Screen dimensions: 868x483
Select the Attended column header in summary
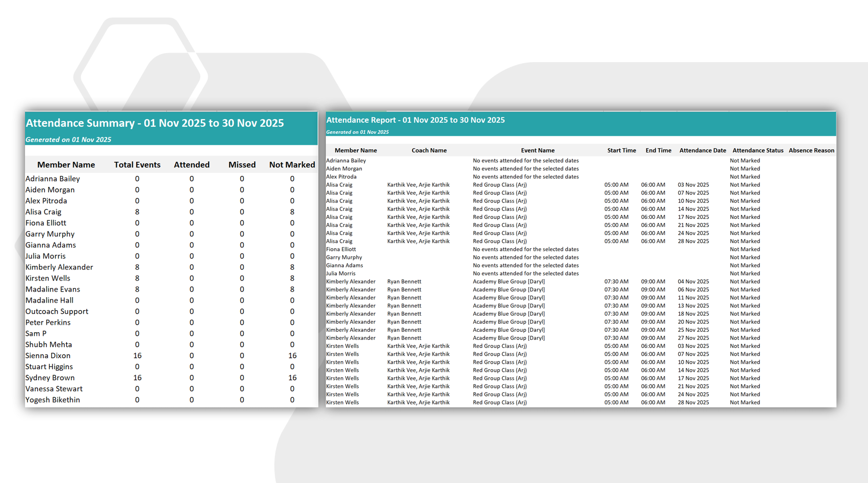[191, 165]
